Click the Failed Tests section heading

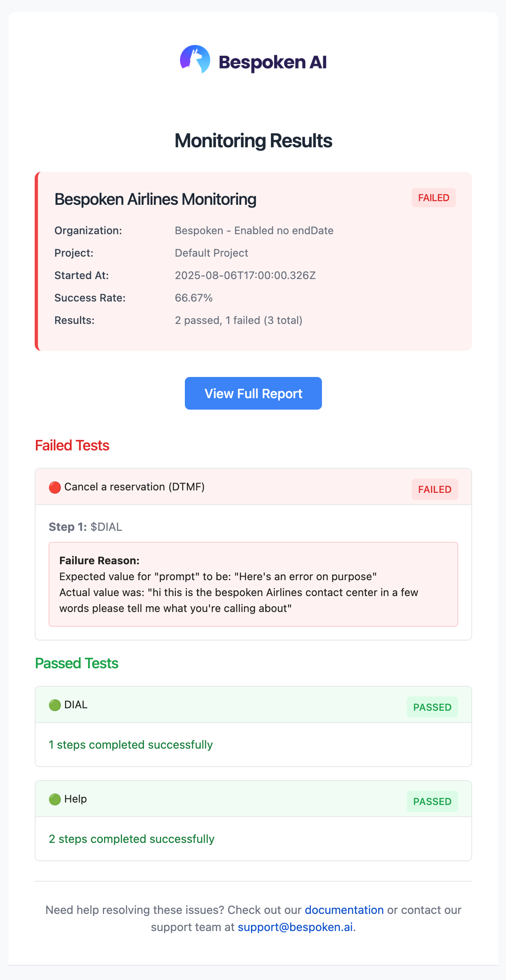click(x=72, y=446)
